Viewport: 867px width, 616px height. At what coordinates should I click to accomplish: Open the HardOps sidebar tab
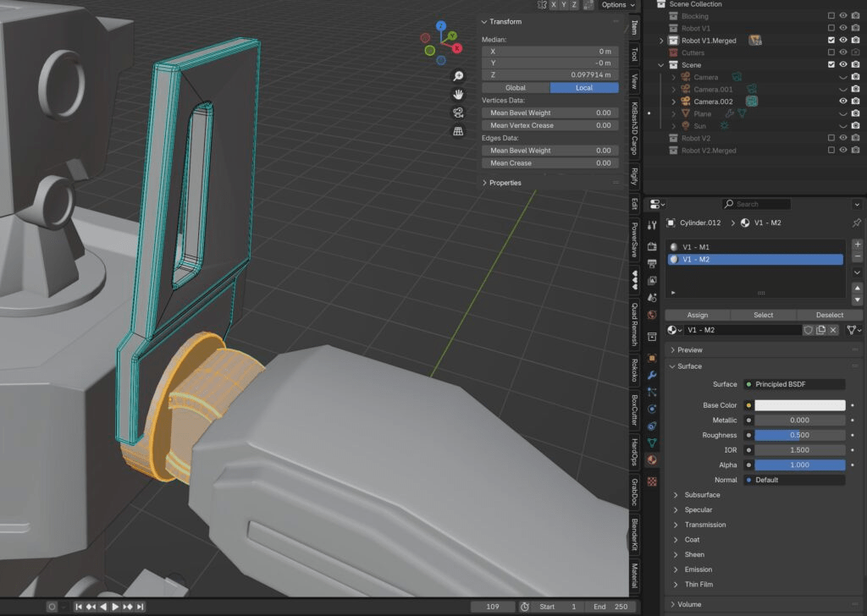[634, 453]
